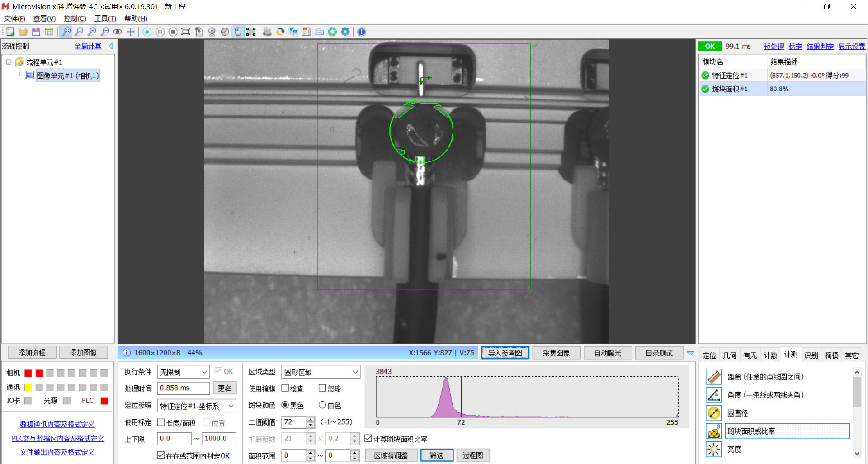
Task: Open the 定位参照 coordinate dropdown
Action: [x=197, y=406]
